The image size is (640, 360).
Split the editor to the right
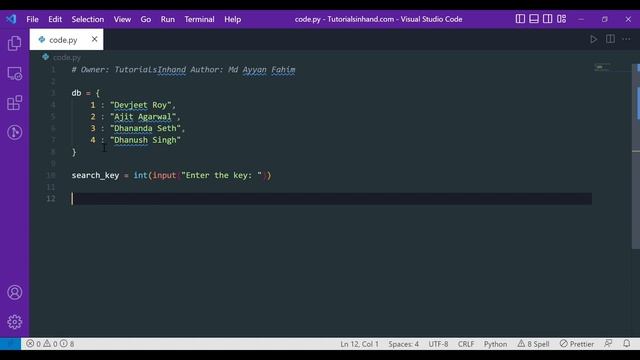tap(610, 39)
